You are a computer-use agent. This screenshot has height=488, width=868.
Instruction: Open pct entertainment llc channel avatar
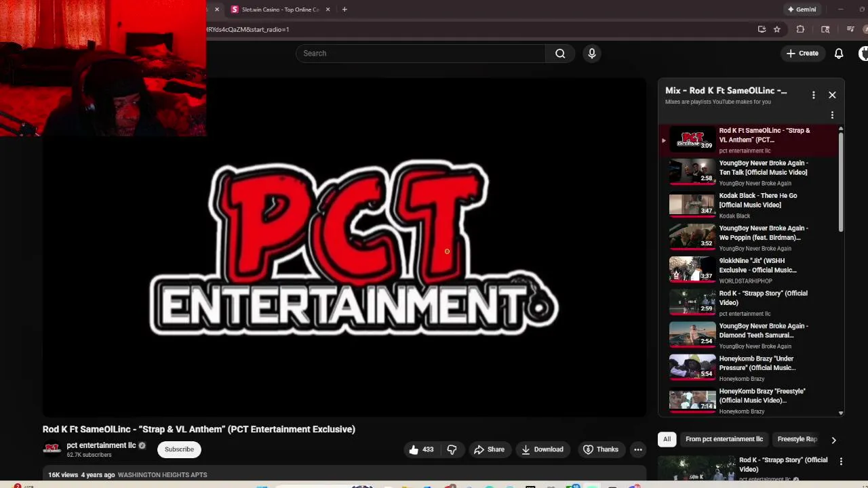[52, 449]
